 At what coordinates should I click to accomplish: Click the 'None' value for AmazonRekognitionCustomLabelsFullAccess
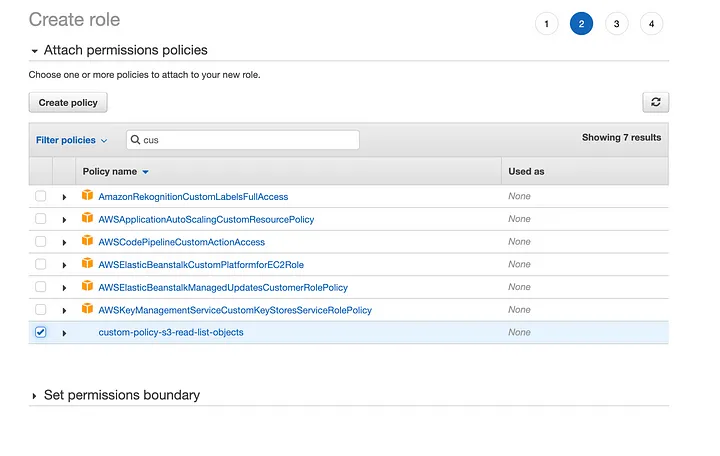(519, 196)
